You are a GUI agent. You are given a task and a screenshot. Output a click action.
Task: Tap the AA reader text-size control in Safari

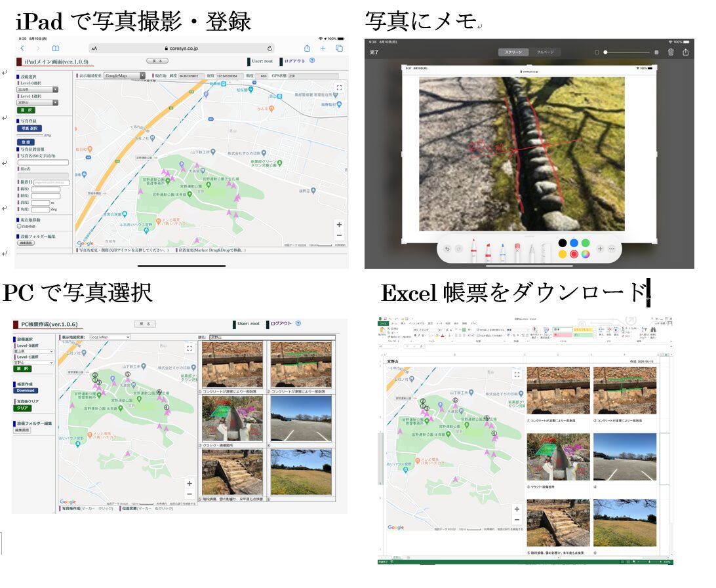[94, 49]
